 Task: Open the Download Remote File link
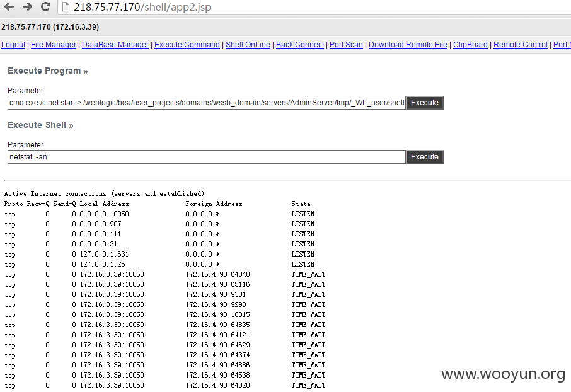[x=408, y=45]
